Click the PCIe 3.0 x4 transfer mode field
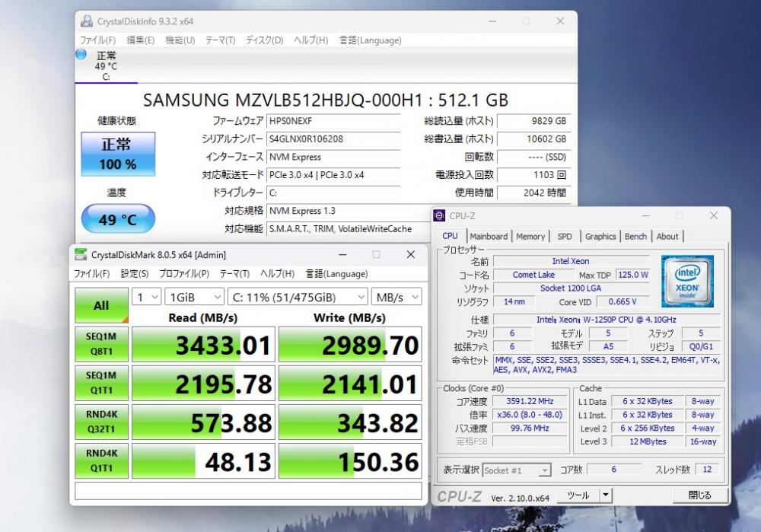This screenshot has width=761, height=532. click(x=333, y=175)
